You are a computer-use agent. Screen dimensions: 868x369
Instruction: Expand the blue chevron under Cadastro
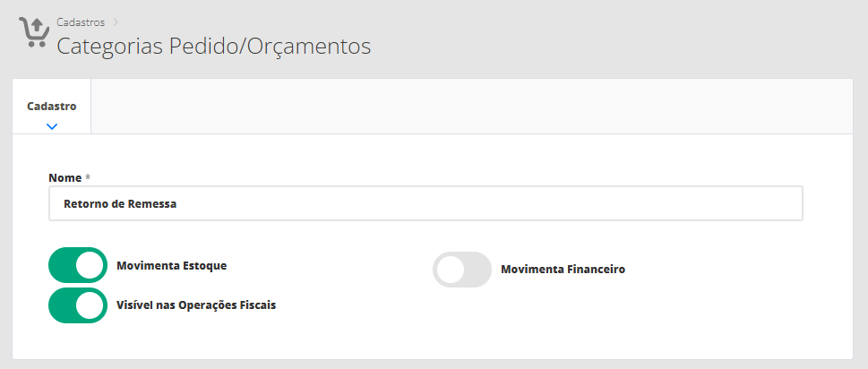pyautogui.click(x=52, y=126)
